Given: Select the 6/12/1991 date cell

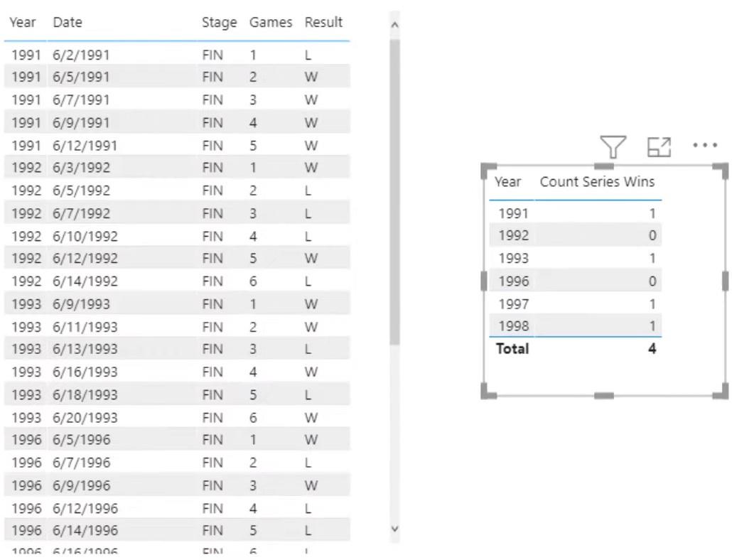Looking at the screenshot, I should click(x=85, y=146).
